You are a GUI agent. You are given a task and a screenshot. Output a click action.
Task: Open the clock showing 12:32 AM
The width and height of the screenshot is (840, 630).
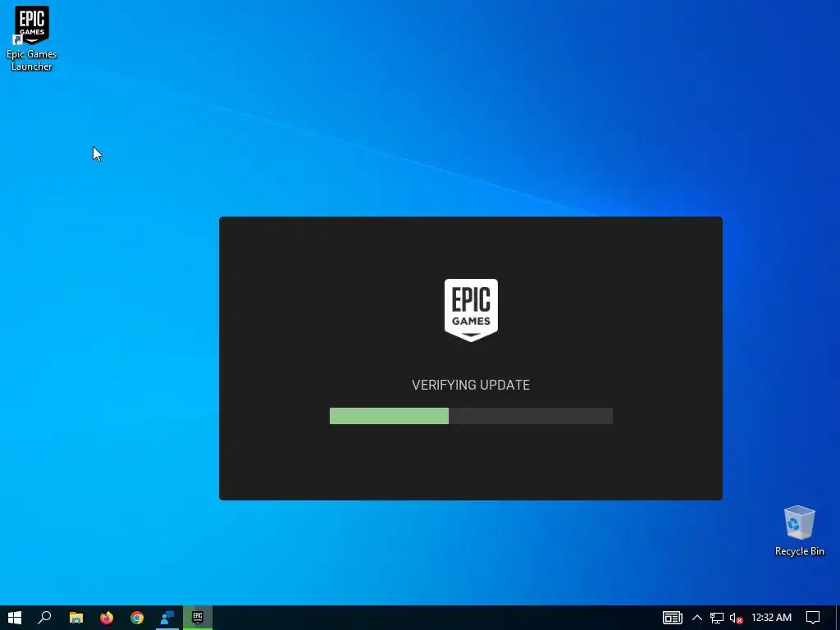point(771,618)
